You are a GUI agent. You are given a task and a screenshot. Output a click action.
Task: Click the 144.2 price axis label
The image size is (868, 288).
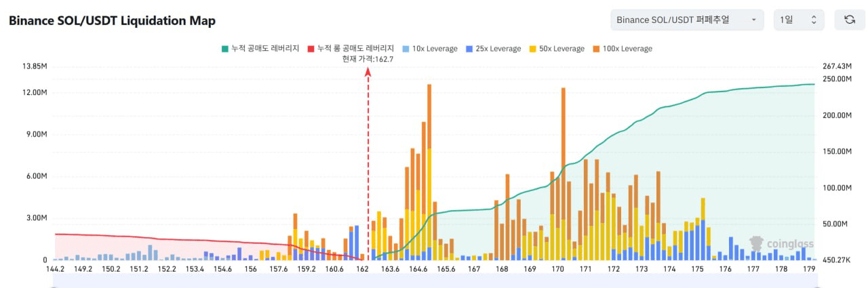pos(55,269)
